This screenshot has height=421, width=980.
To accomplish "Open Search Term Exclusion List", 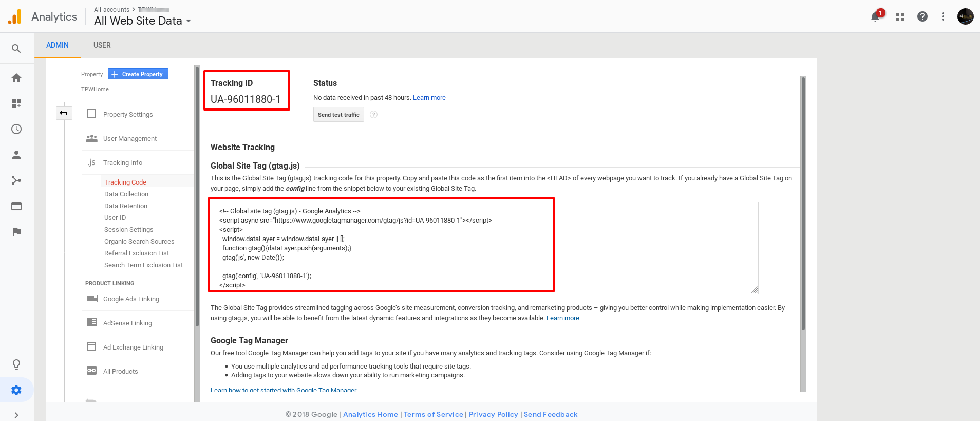I will [143, 265].
